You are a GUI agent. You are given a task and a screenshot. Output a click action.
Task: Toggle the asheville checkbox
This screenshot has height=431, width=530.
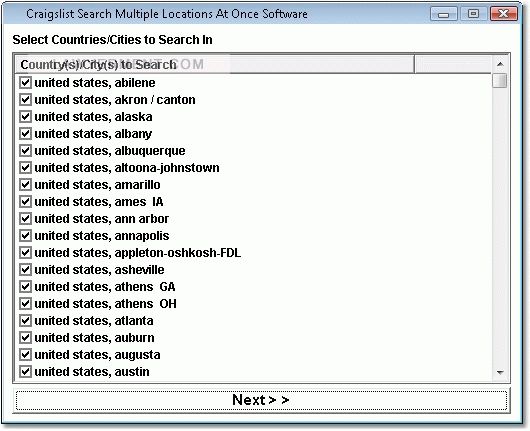pyautogui.click(x=25, y=269)
